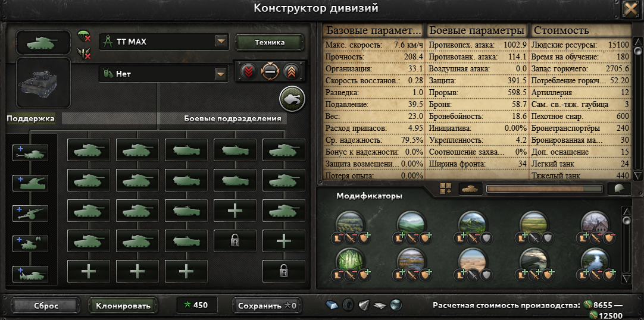This screenshot has width=644, height=320.
Task: Switch to Боевые параметры column header
Action: point(477,31)
